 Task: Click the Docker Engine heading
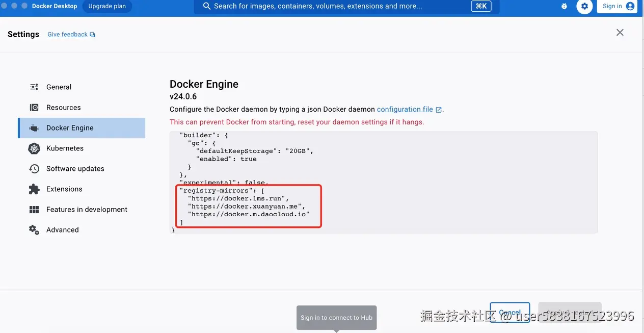tap(204, 84)
